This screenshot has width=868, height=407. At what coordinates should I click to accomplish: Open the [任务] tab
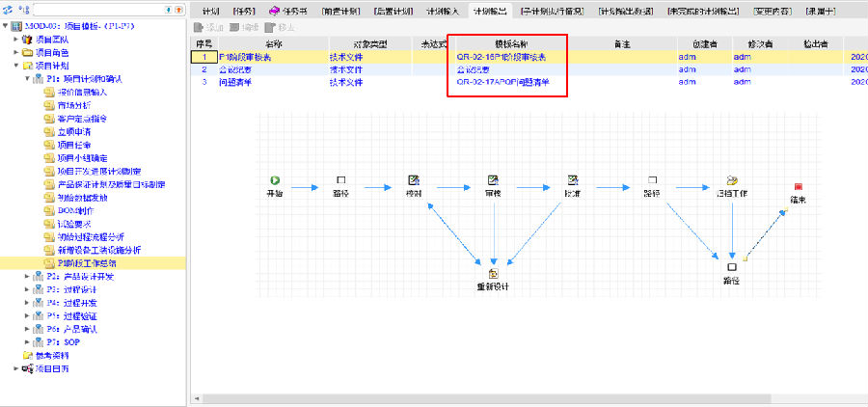[244, 11]
